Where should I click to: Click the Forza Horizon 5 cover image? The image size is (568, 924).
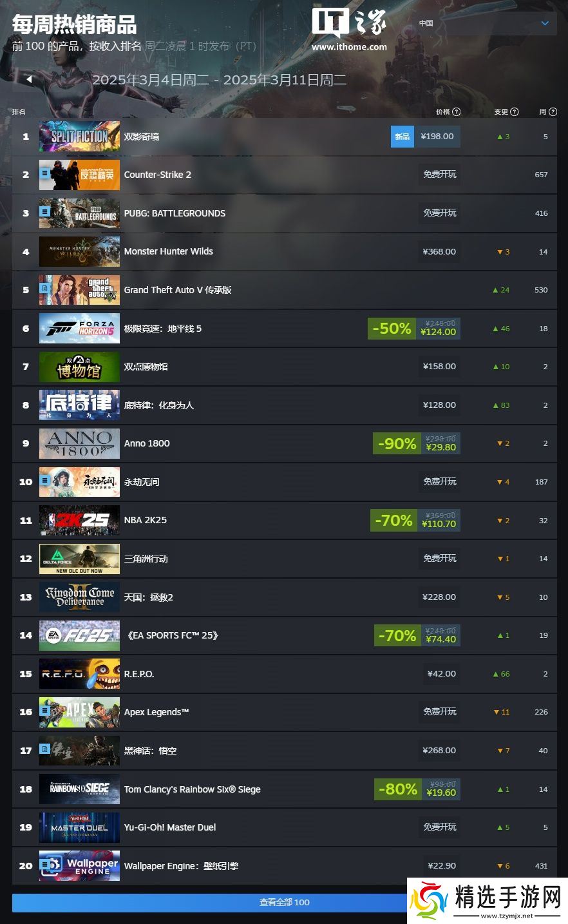tap(79, 329)
